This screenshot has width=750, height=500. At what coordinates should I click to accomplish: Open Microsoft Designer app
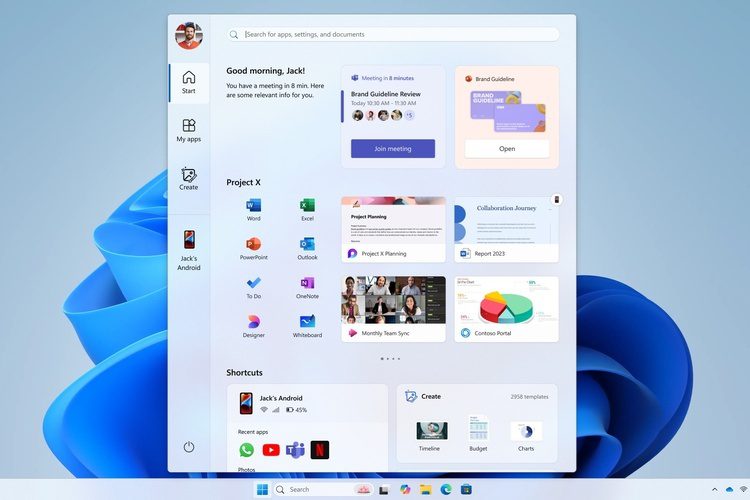[x=253, y=323]
